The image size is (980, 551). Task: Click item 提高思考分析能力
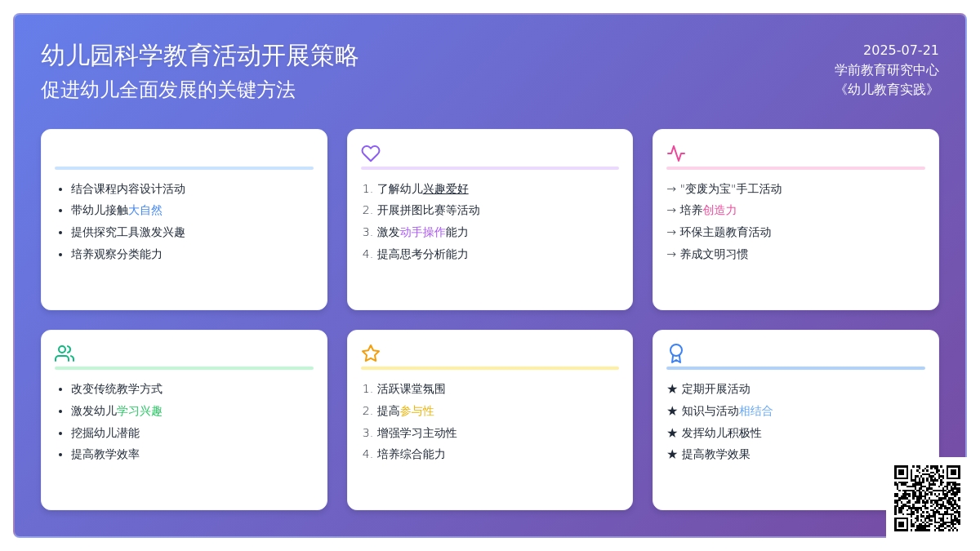[x=423, y=254]
